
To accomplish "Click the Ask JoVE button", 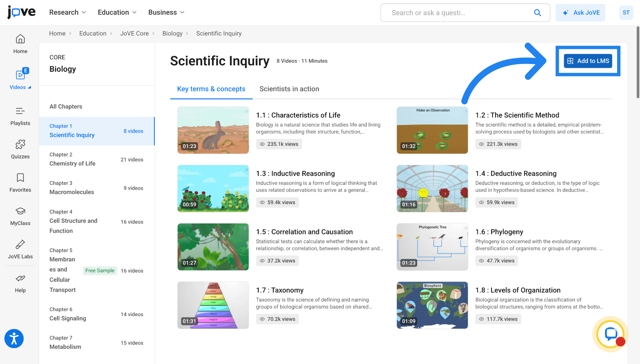I will coord(580,13).
